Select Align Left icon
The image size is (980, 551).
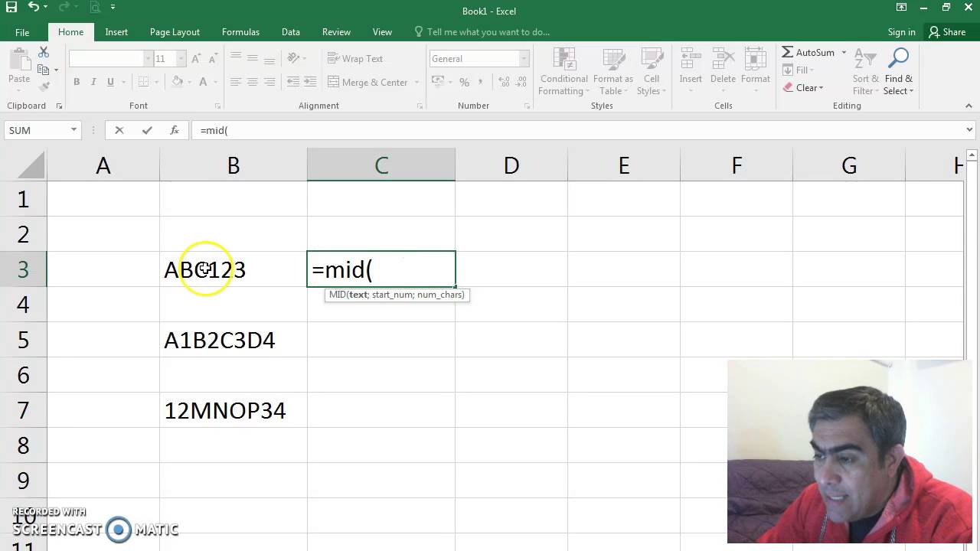click(x=236, y=82)
